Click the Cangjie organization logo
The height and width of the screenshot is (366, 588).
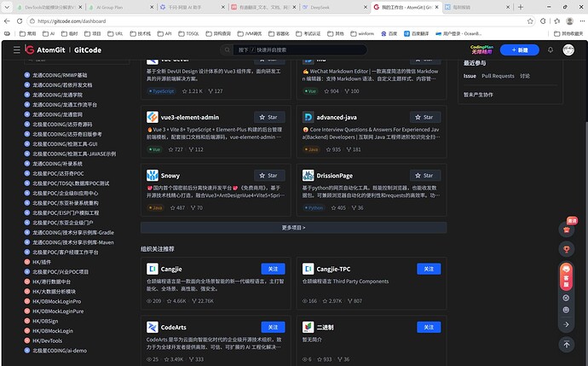tap(153, 269)
